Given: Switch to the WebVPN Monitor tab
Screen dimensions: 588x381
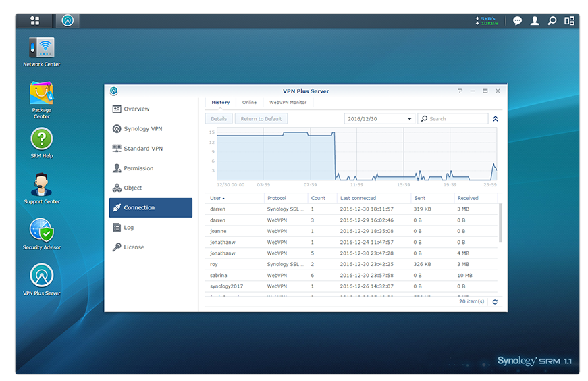Looking at the screenshot, I should (288, 103).
